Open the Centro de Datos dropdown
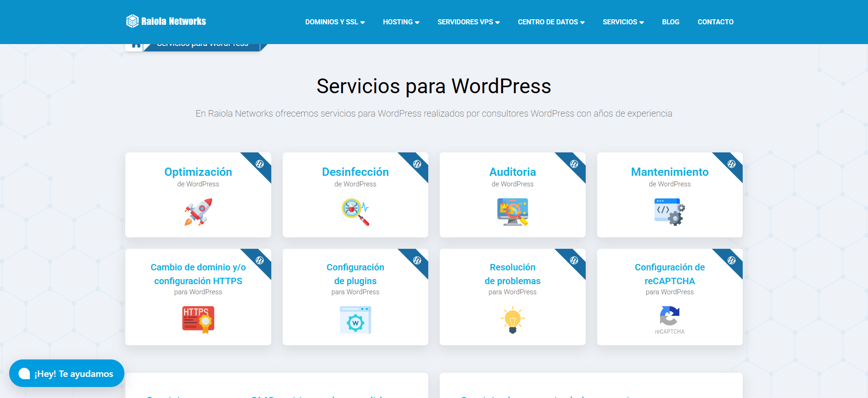The height and width of the screenshot is (398, 868). tap(551, 22)
